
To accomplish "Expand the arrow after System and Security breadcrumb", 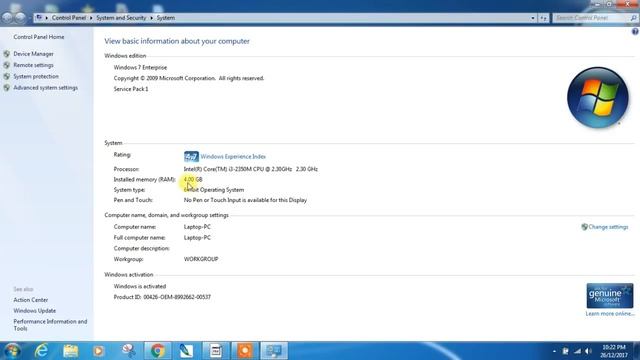I will tap(151, 18).
